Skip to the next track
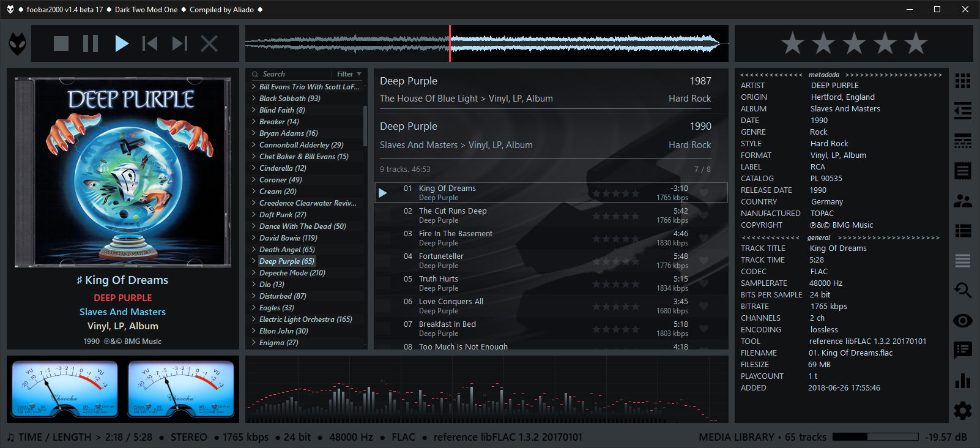 (180, 43)
